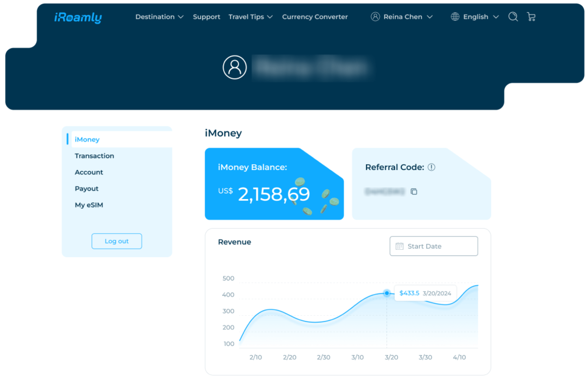Click the Revenue chart heading
Viewport: 588px width, 389px height.
click(x=234, y=242)
